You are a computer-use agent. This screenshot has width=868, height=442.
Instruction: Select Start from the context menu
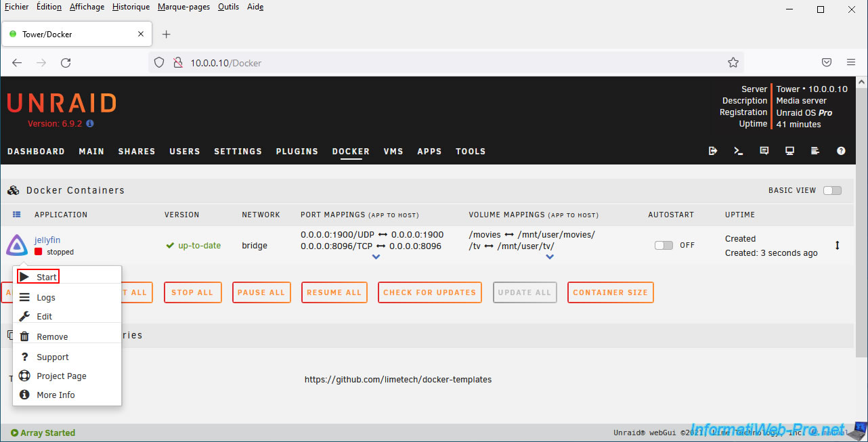pyautogui.click(x=46, y=277)
